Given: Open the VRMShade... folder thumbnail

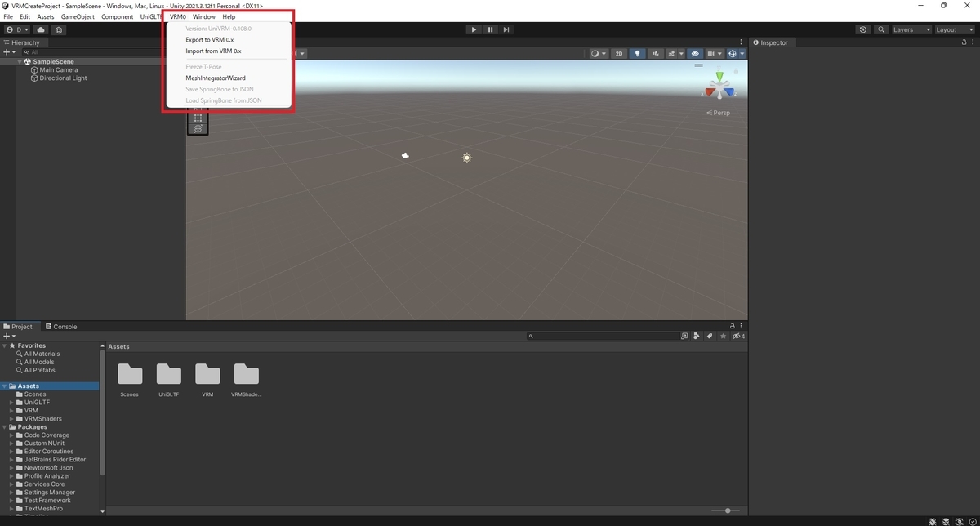Looking at the screenshot, I should tap(247, 380).
